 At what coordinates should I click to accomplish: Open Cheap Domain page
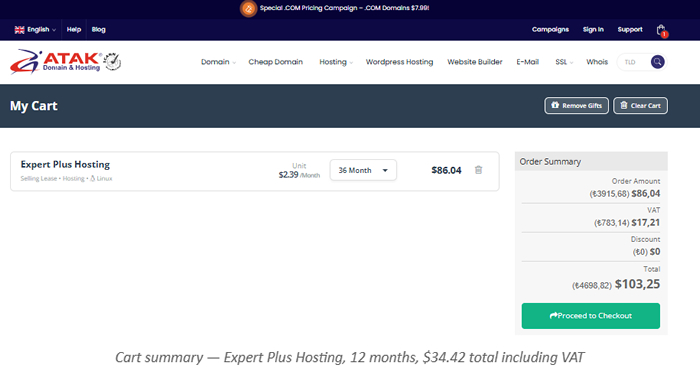(275, 62)
